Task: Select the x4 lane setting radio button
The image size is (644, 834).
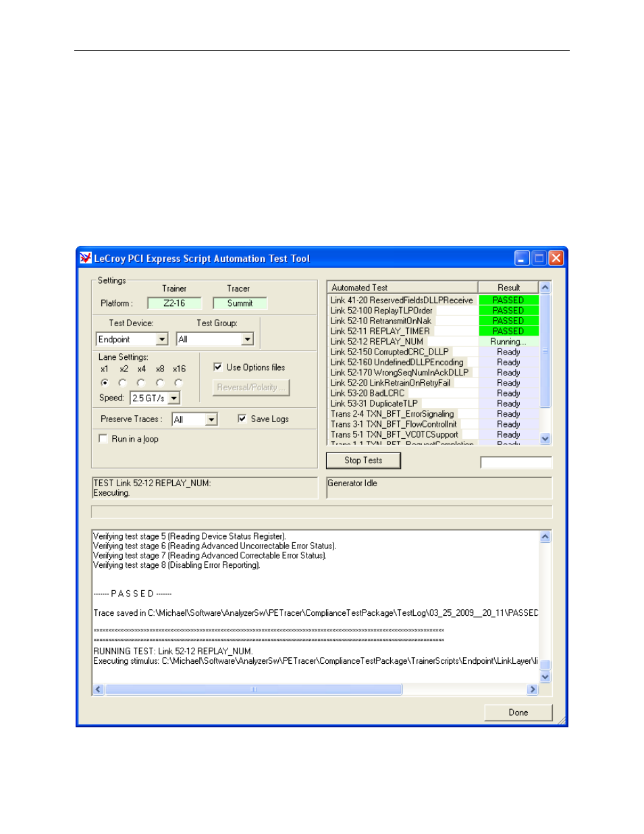Action: 140,382
